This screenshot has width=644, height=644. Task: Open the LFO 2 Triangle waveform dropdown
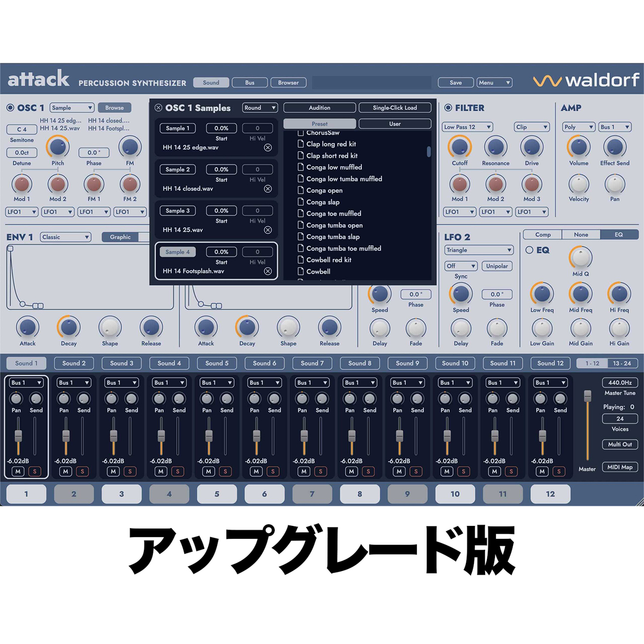tap(479, 250)
